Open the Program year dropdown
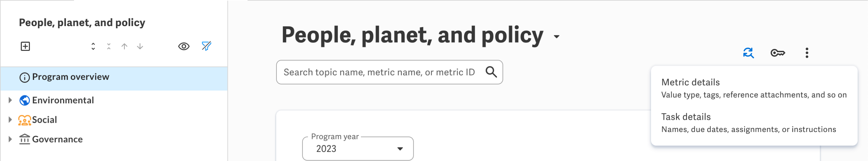 pyautogui.click(x=357, y=148)
